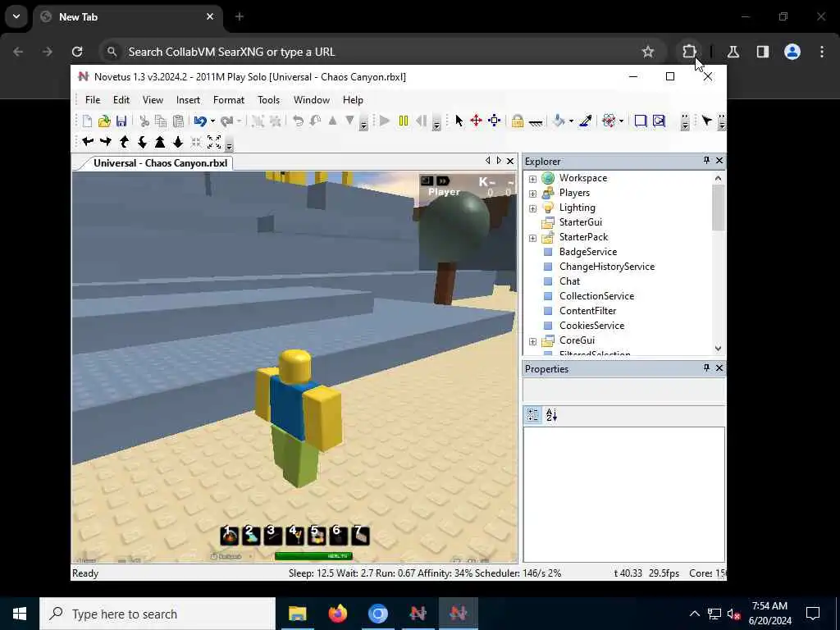Click the blue square hinge icon

tap(659, 121)
